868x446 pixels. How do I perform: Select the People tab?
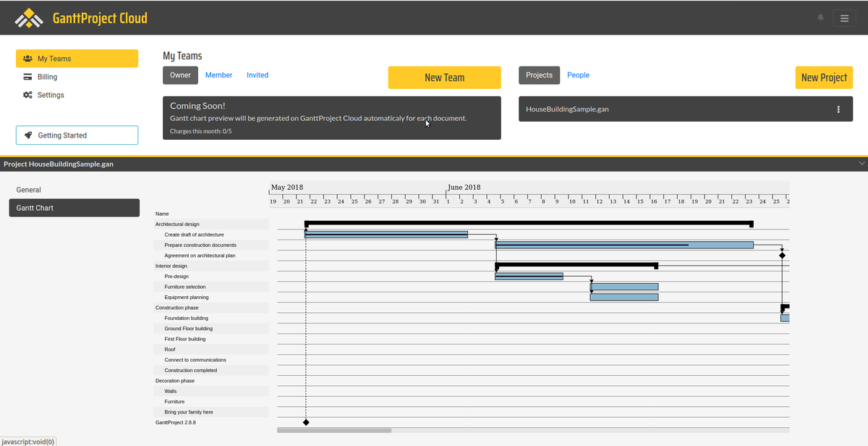578,75
